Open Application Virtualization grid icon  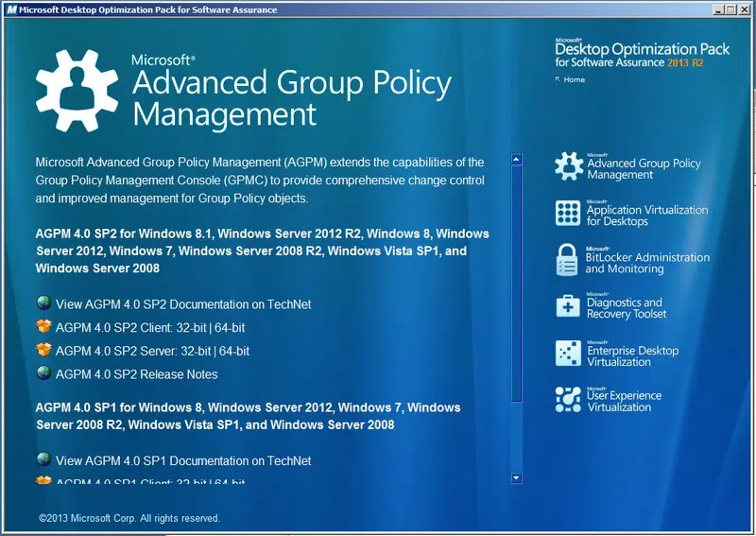[x=568, y=214]
